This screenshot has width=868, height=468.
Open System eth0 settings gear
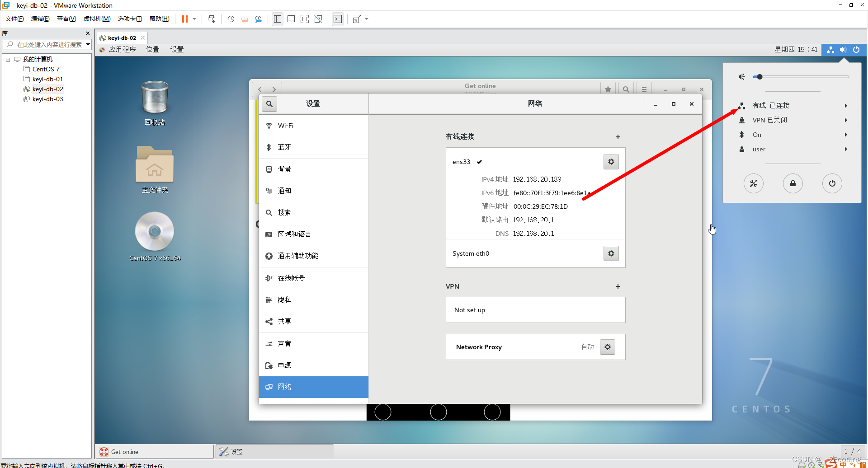pyautogui.click(x=611, y=253)
